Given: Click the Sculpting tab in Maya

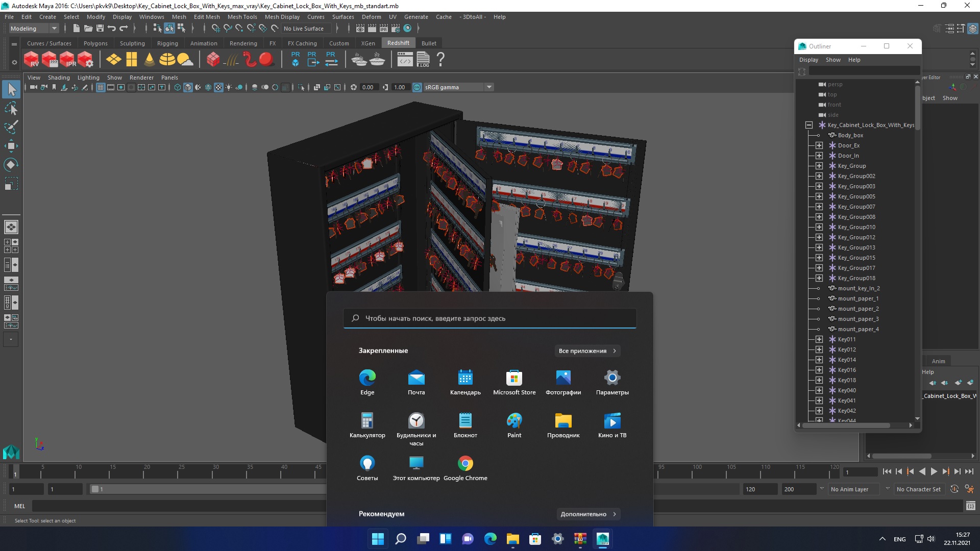Looking at the screenshot, I should tap(132, 43).
